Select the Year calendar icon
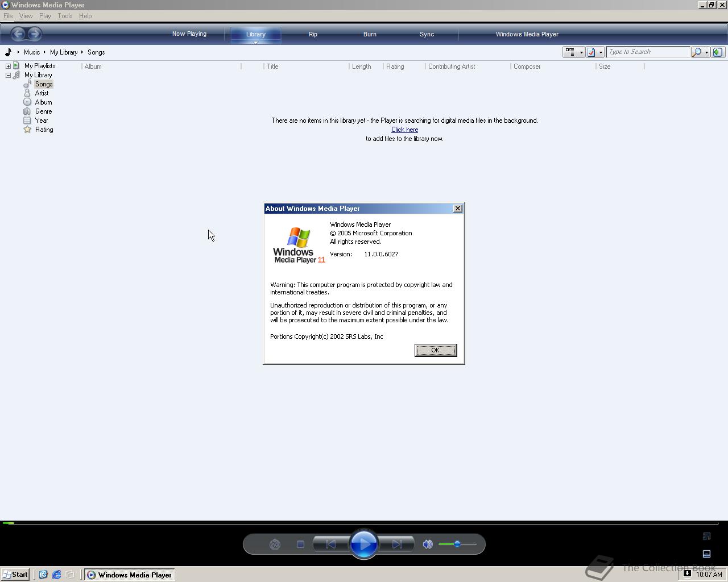This screenshot has height=582, width=728. [x=27, y=120]
